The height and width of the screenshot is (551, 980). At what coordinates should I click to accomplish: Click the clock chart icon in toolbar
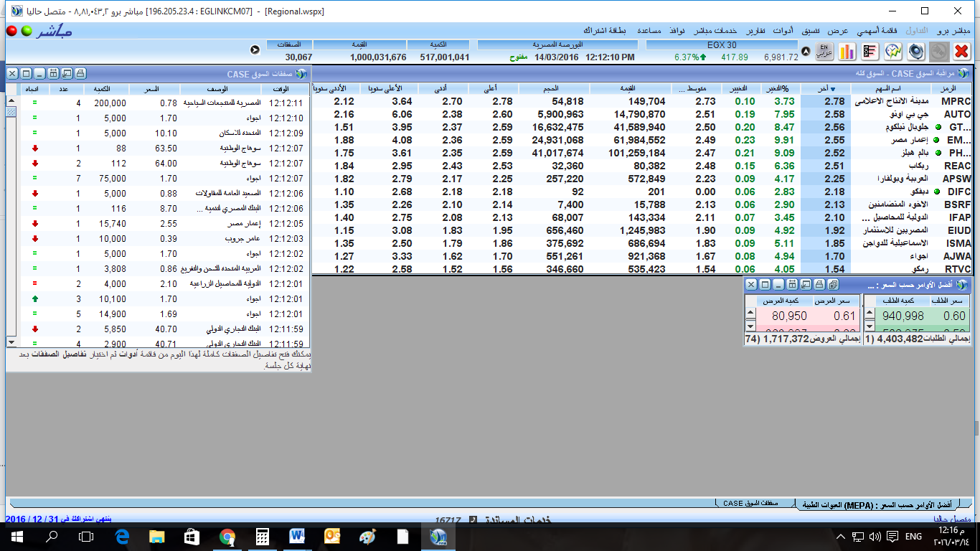click(x=892, y=52)
